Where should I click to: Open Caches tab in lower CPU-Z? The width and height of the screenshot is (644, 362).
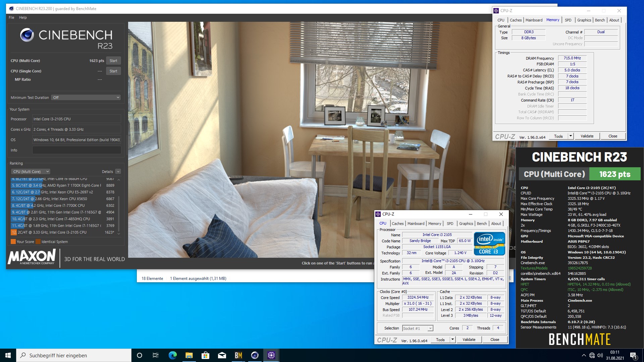point(397,224)
